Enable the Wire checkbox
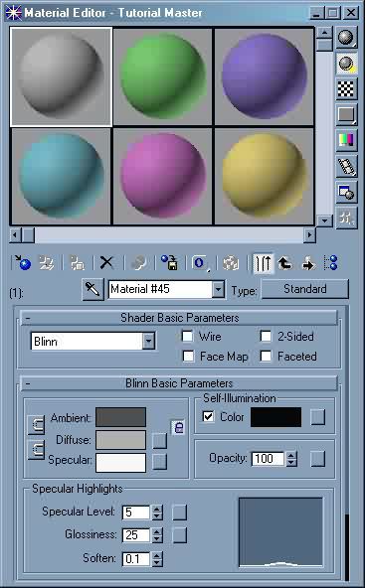 (187, 336)
